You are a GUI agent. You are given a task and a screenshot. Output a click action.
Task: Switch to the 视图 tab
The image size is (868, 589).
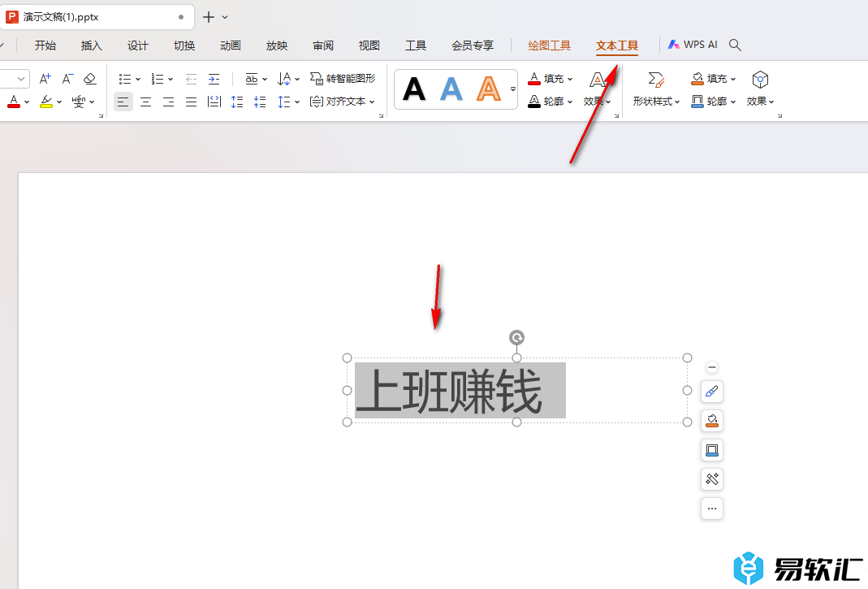point(369,45)
